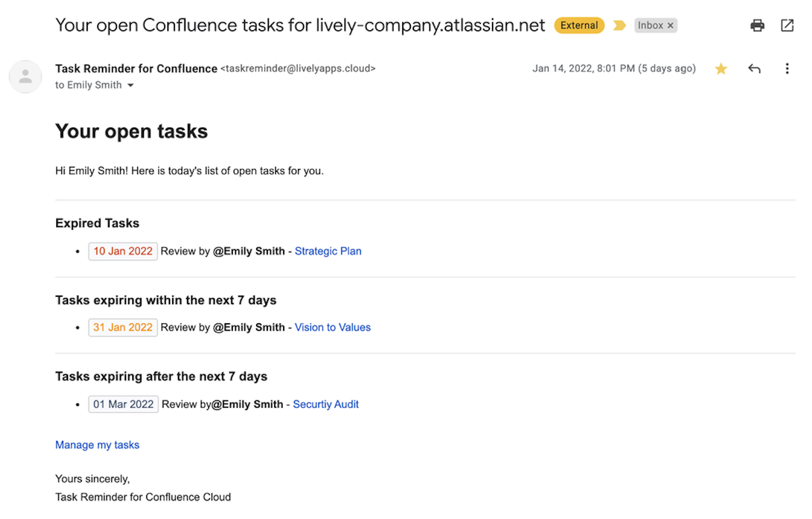This screenshot has height=519, width=812.
Task: Reply using the arrow icon
Action: click(x=754, y=69)
